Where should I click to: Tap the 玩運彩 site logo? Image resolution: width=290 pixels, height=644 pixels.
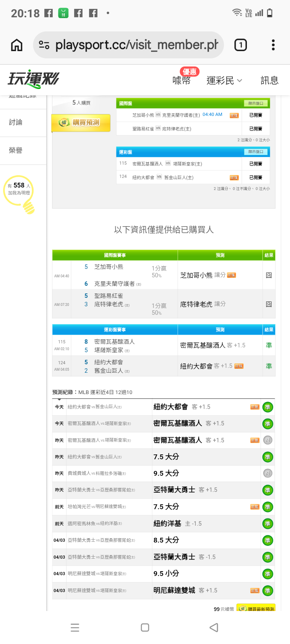point(33,79)
